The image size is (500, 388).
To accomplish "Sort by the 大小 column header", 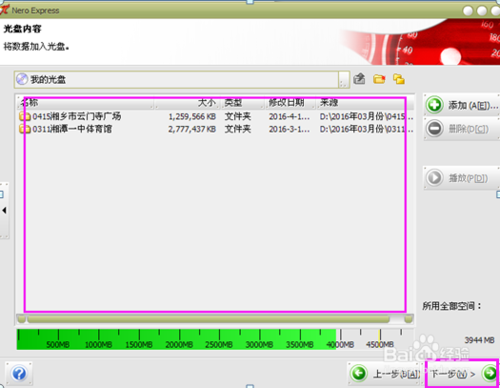I will 187,103.
